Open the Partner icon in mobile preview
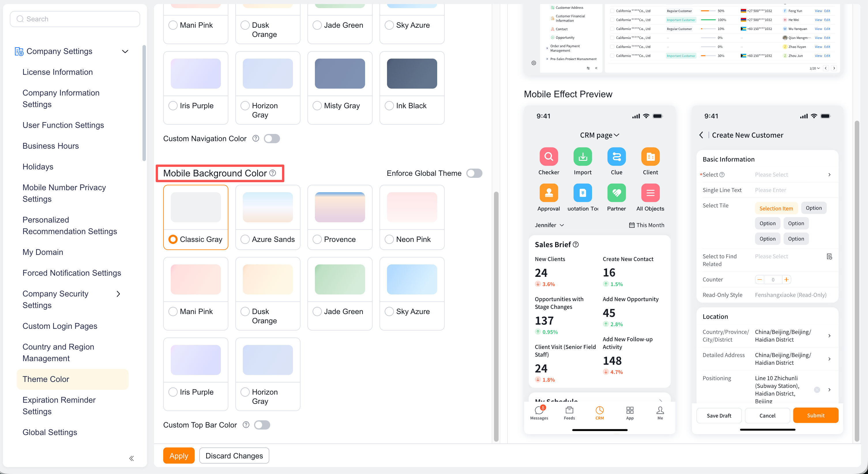Image resolution: width=868 pixels, height=474 pixels. [616, 193]
